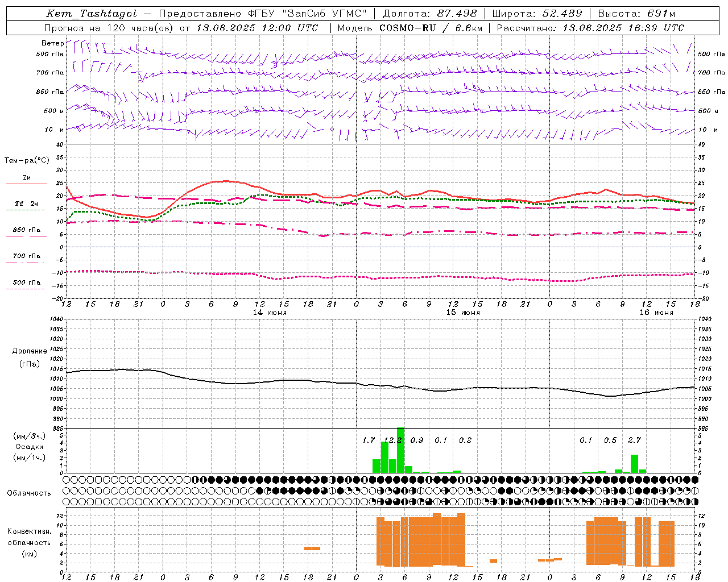This screenshot has height=582, width=728.
Task: Click the Давление pressure panel label
Action: (x=30, y=351)
